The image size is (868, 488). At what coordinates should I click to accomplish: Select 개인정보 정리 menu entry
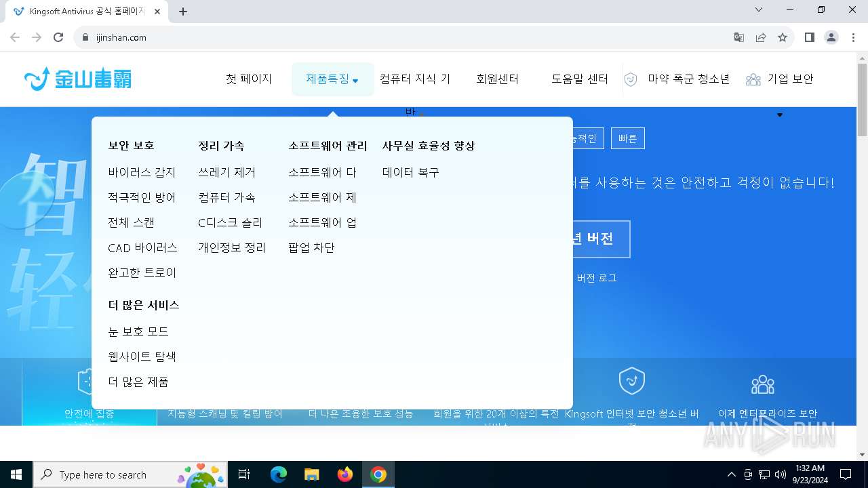click(232, 247)
